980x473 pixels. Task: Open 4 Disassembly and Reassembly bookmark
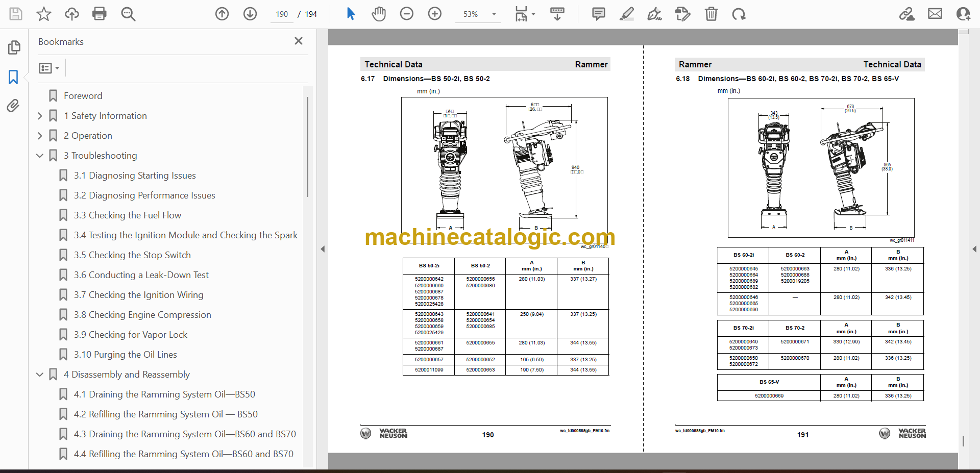(127, 375)
